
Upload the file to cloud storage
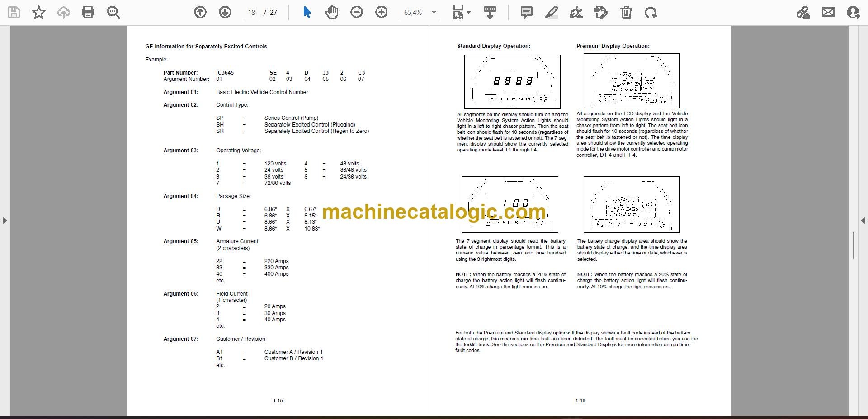click(x=63, y=12)
